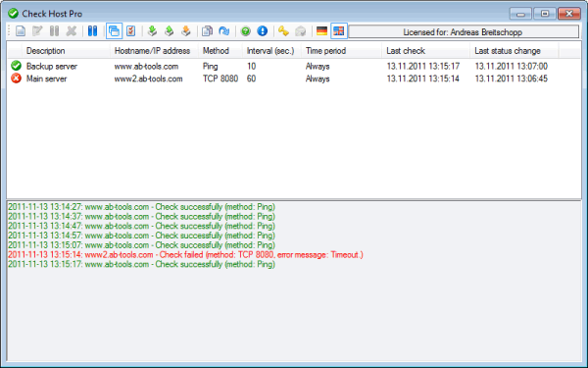The height and width of the screenshot is (368, 588).
Task: Select the Backup server row description
Action: pos(52,67)
